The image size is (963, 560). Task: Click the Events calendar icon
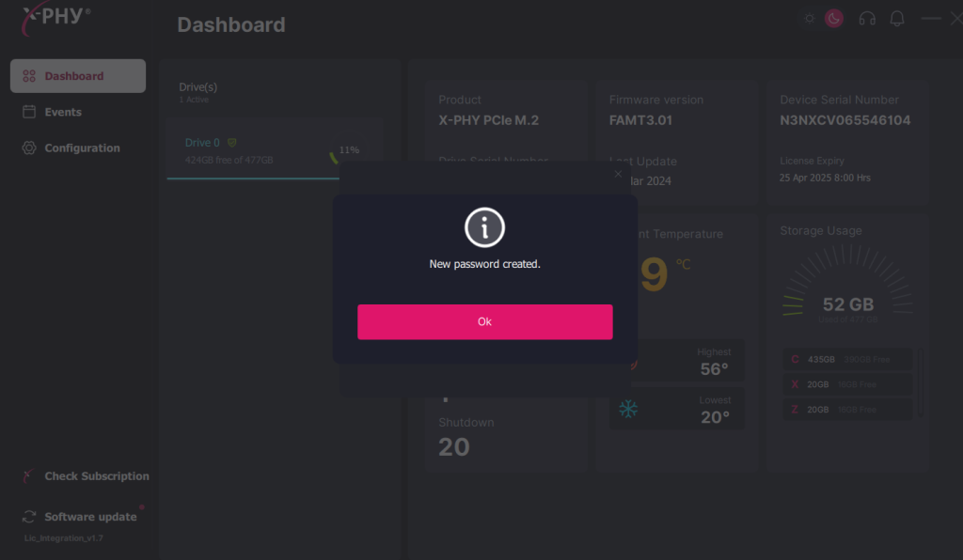coord(29,112)
